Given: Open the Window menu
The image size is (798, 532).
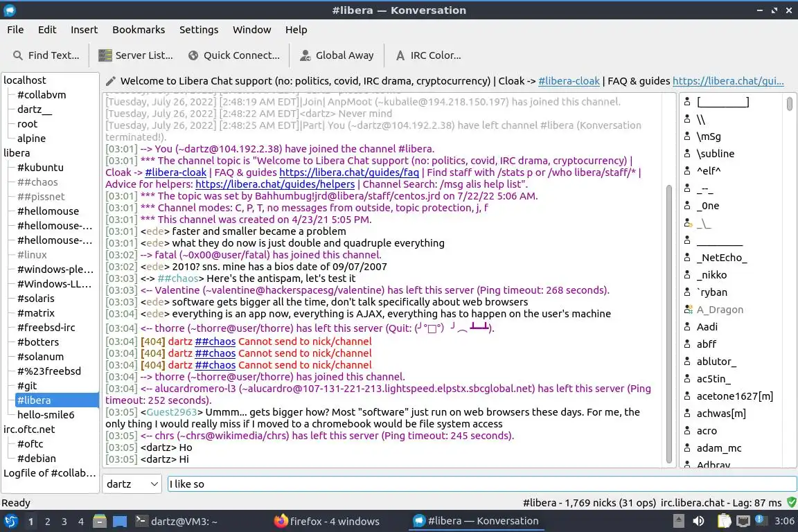Looking at the screenshot, I should 252,30.
